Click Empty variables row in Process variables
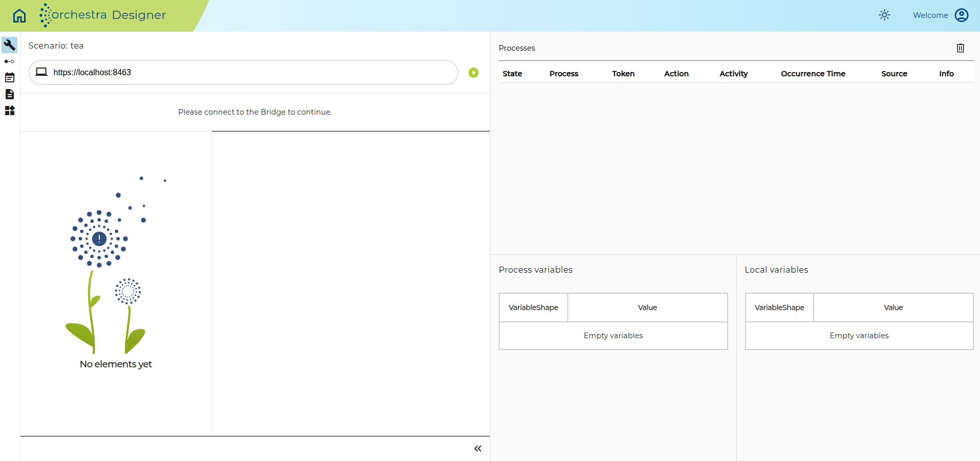 click(613, 336)
